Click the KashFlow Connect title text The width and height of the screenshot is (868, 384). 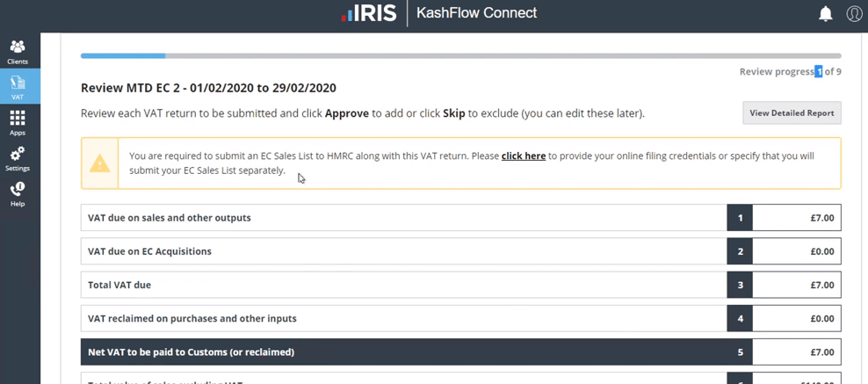476,13
